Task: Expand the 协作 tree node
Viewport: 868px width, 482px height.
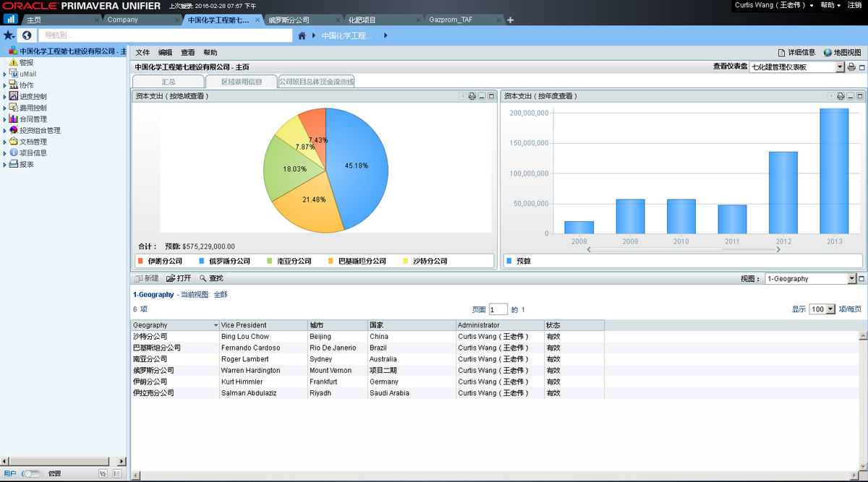Action: [x=5, y=85]
